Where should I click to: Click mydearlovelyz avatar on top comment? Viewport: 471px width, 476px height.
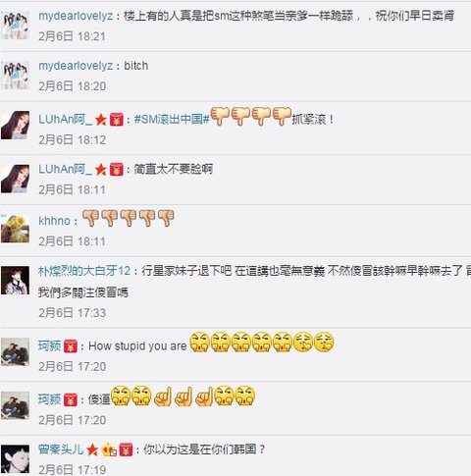tap(15, 26)
